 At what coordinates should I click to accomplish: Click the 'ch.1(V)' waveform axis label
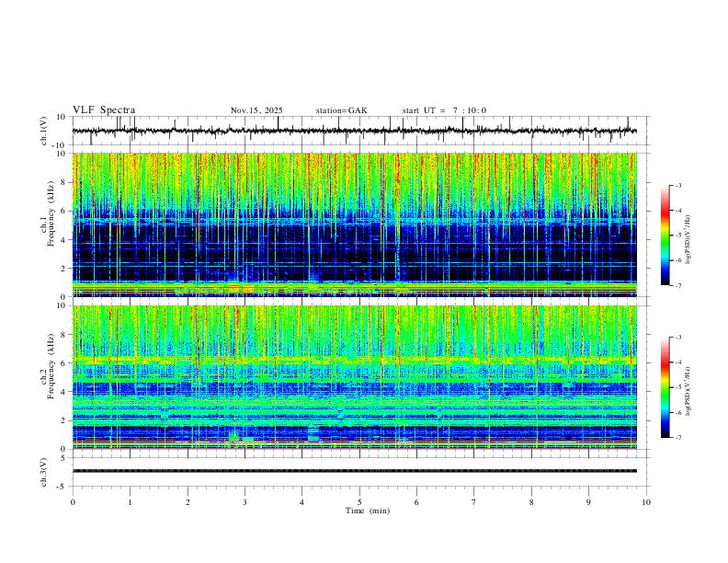pyautogui.click(x=44, y=131)
